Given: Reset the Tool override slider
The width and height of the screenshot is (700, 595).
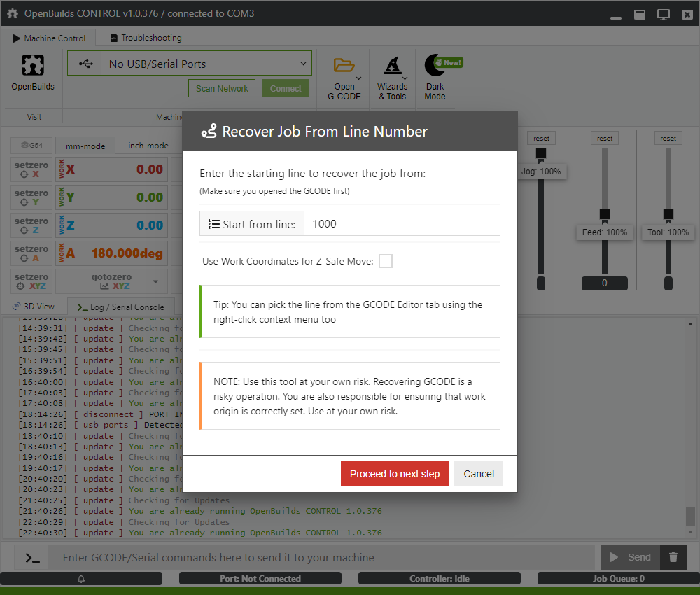Looking at the screenshot, I should (668, 139).
